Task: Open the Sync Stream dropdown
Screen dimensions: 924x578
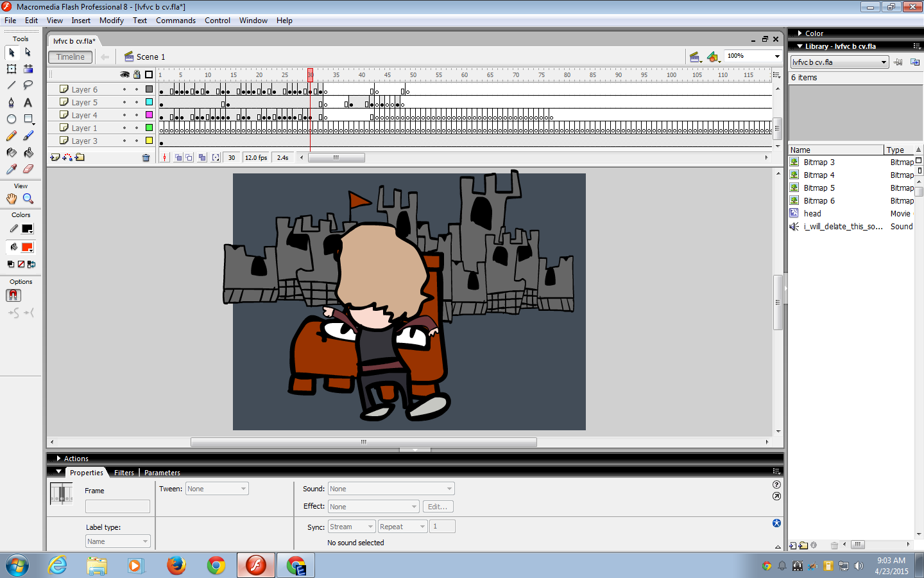Action: pos(352,527)
